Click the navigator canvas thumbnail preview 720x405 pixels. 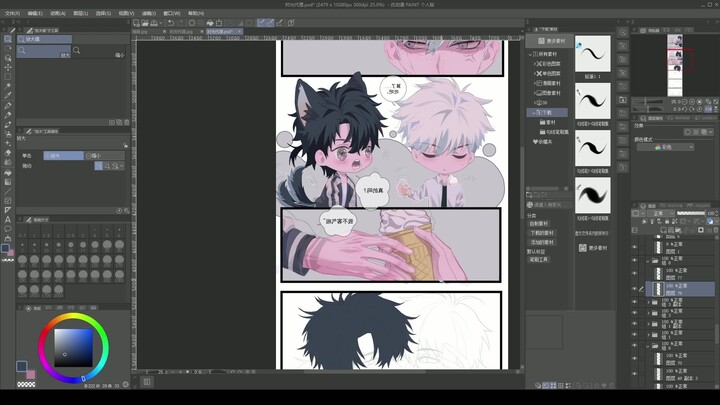tap(675, 66)
